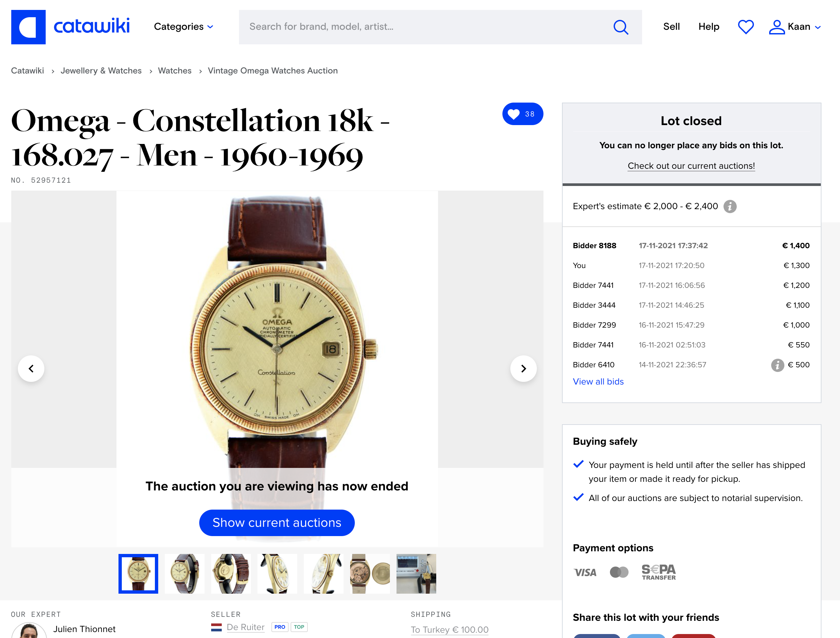Open seller De Ruiter profile link

245,627
